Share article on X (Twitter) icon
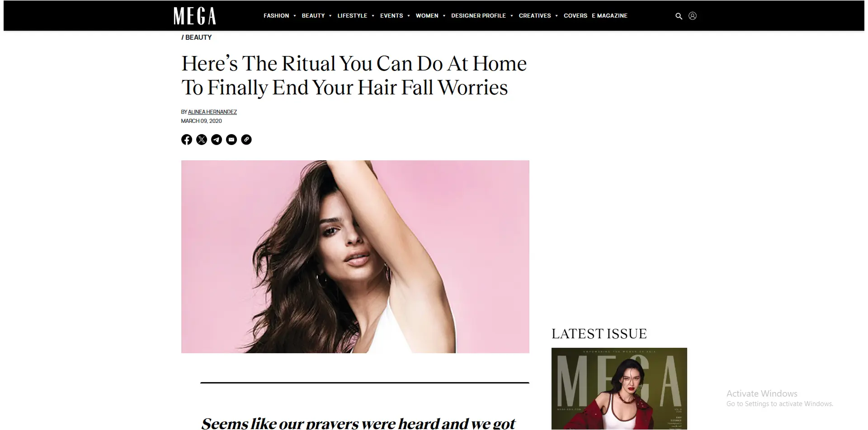868x430 pixels. 202,140
